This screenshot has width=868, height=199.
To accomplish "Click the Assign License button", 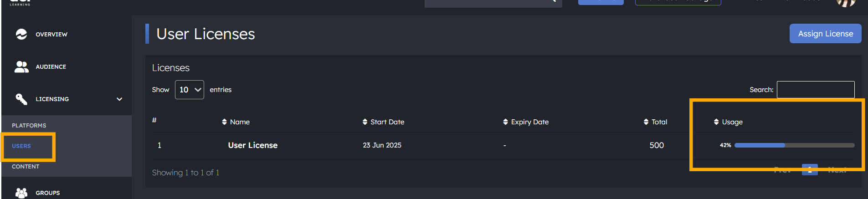I will (825, 34).
